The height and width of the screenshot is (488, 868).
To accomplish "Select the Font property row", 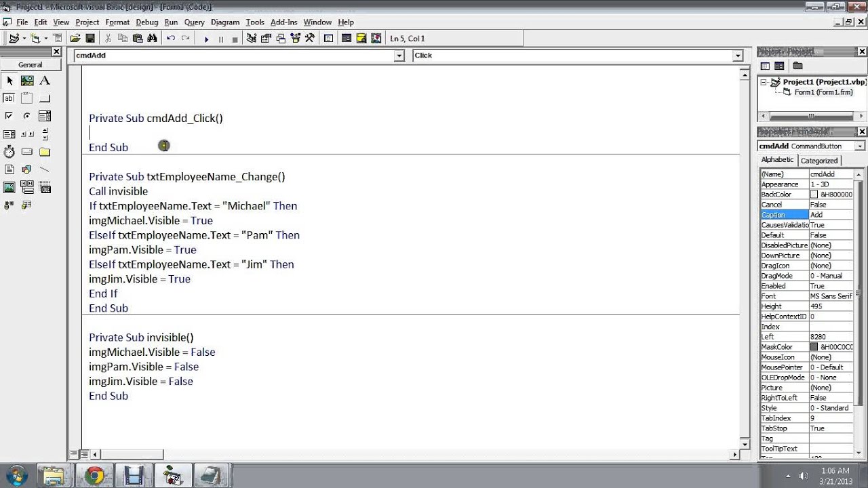I will 806,296.
